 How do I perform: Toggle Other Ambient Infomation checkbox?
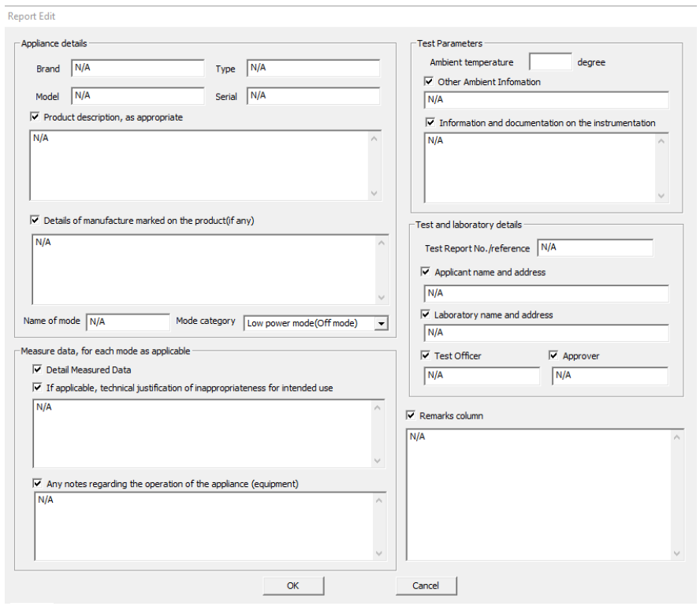[x=429, y=82]
